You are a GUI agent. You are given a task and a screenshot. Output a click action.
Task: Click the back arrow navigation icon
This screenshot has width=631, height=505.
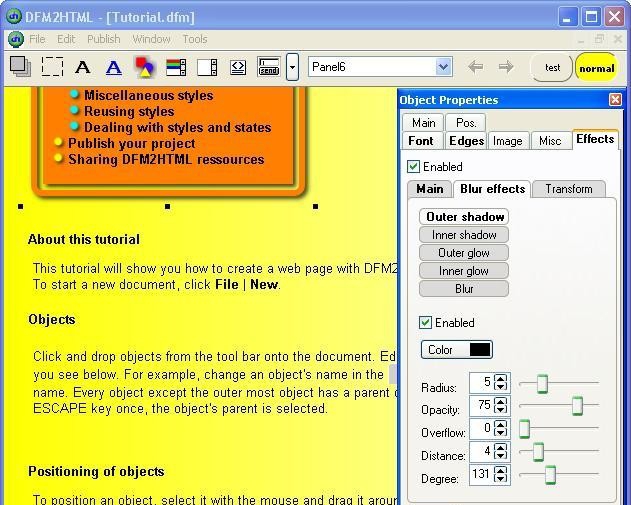[476, 67]
